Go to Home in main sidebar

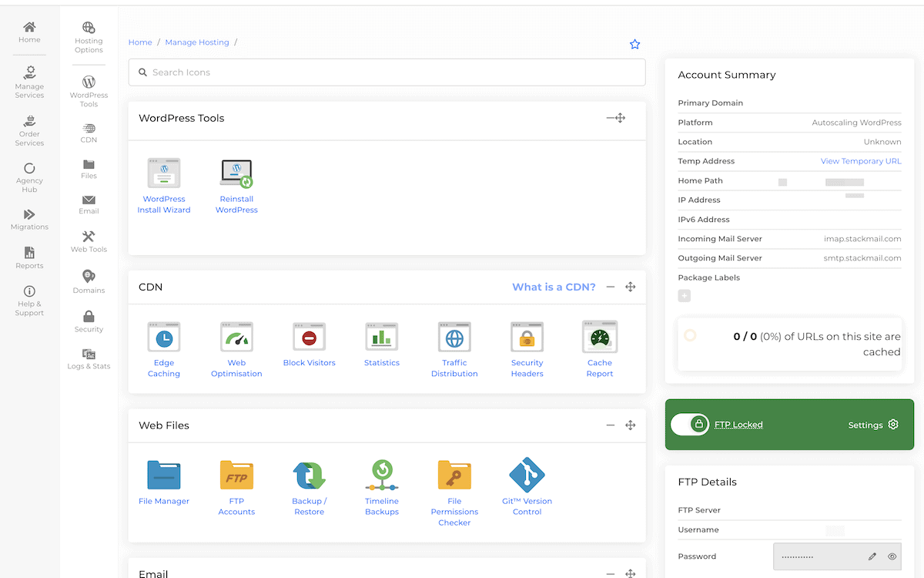pyautogui.click(x=29, y=32)
